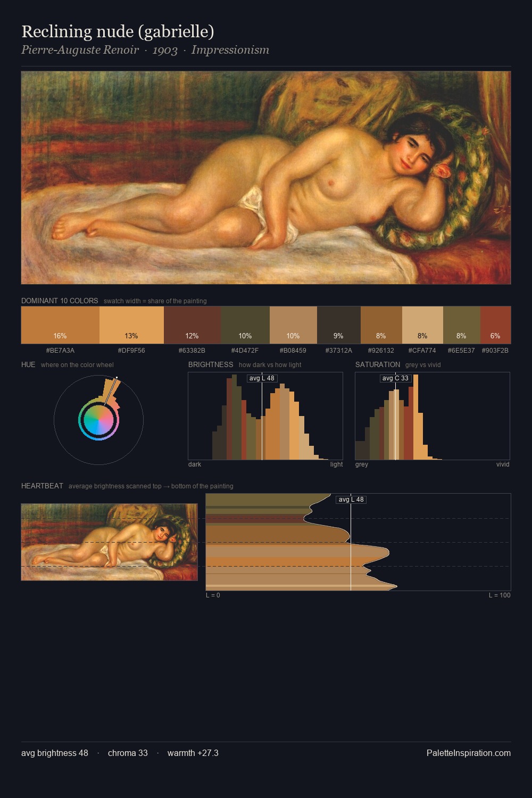The image size is (532, 798).
Task: Click the year 1903 in subtitle
Action: click(x=165, y=50)
